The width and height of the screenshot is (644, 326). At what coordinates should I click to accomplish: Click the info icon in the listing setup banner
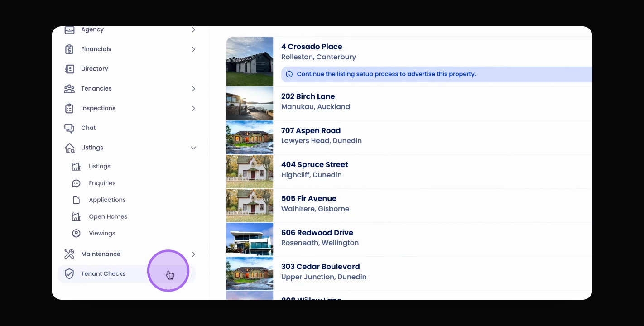point(289,74)
